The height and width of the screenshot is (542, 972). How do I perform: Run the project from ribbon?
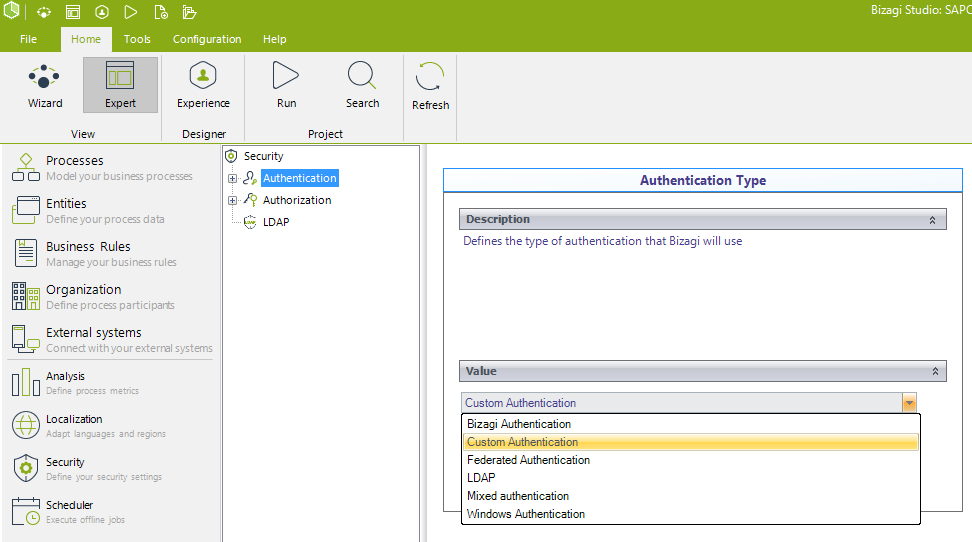[286, 86]
